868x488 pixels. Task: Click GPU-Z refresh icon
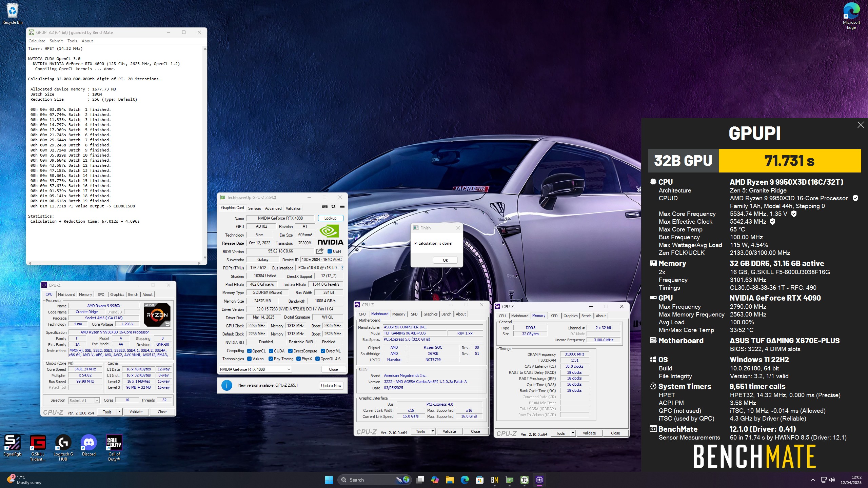(x=334, y=206)
